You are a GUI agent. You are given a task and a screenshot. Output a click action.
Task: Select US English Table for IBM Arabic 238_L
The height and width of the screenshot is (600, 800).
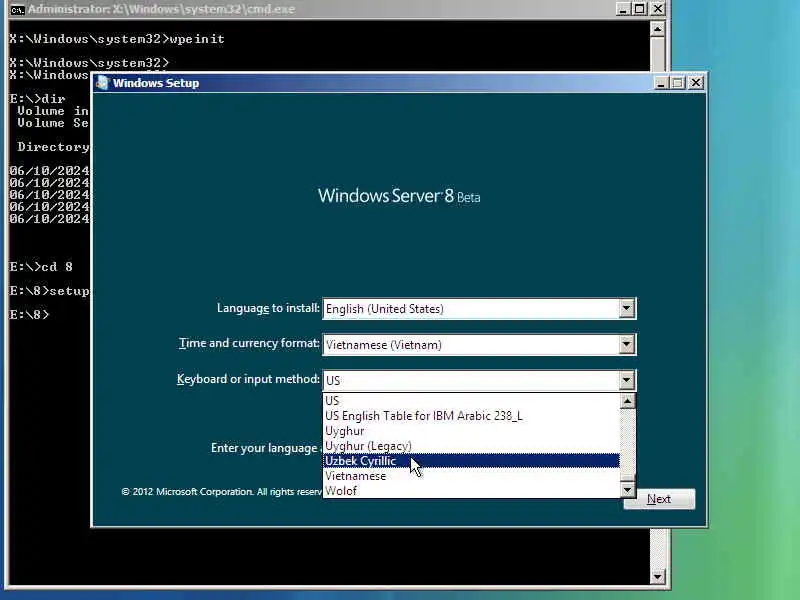tap(471, 416)
